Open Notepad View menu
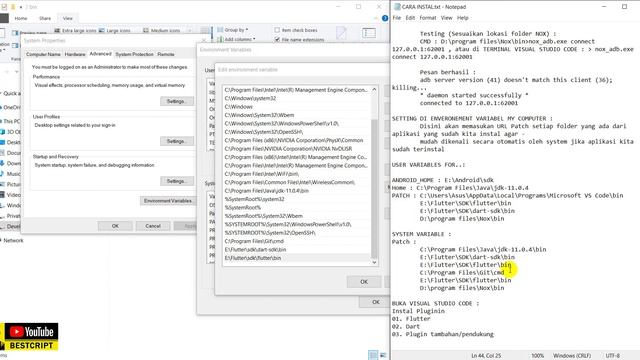Image resolution: width=640 pixels, height=360 pixels. coord(447,18)
